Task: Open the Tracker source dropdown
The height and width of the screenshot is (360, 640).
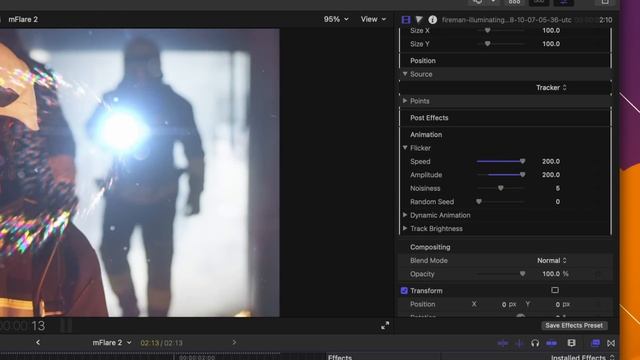Action: [551, 88]
